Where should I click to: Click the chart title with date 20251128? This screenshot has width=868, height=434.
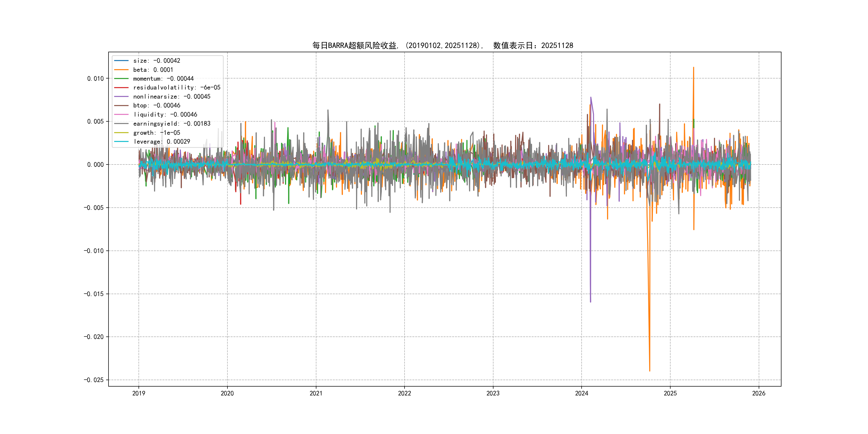[442, 46]
